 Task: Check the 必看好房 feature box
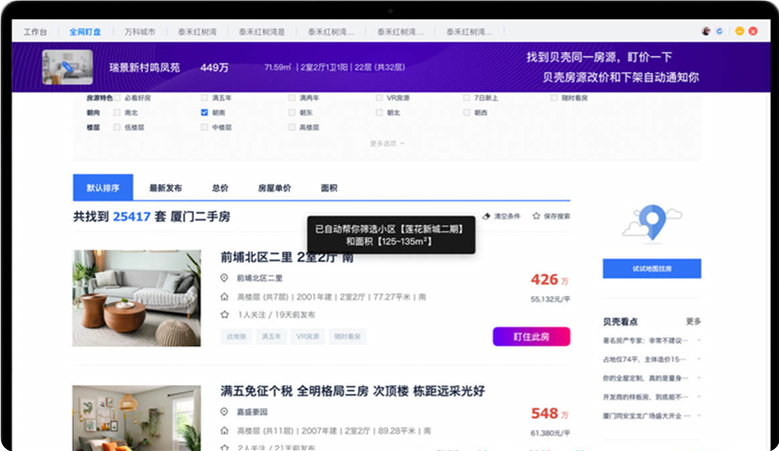click(x=117, y=98)
